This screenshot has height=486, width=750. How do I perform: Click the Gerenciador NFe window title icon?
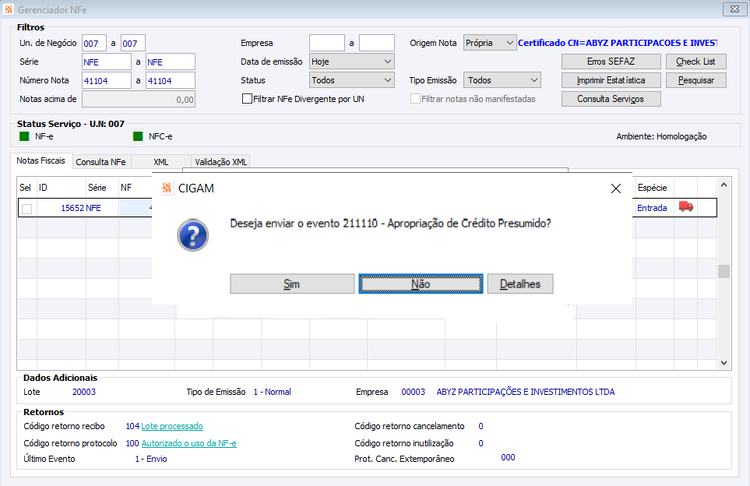coord(9,10)
